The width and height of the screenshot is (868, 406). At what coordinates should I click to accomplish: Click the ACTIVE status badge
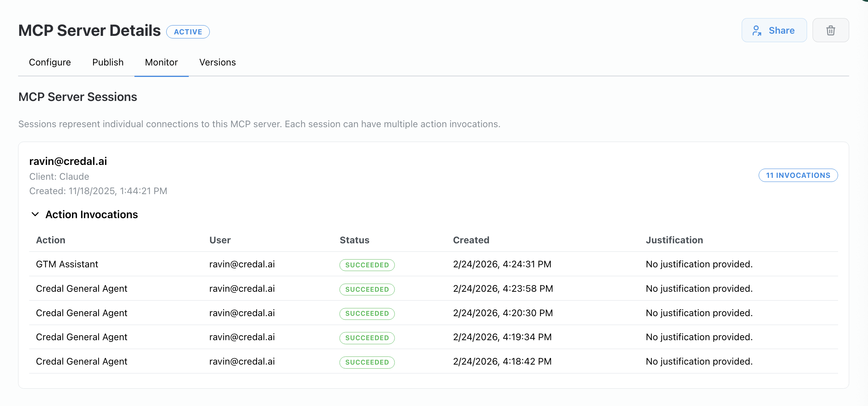point(188,32)
